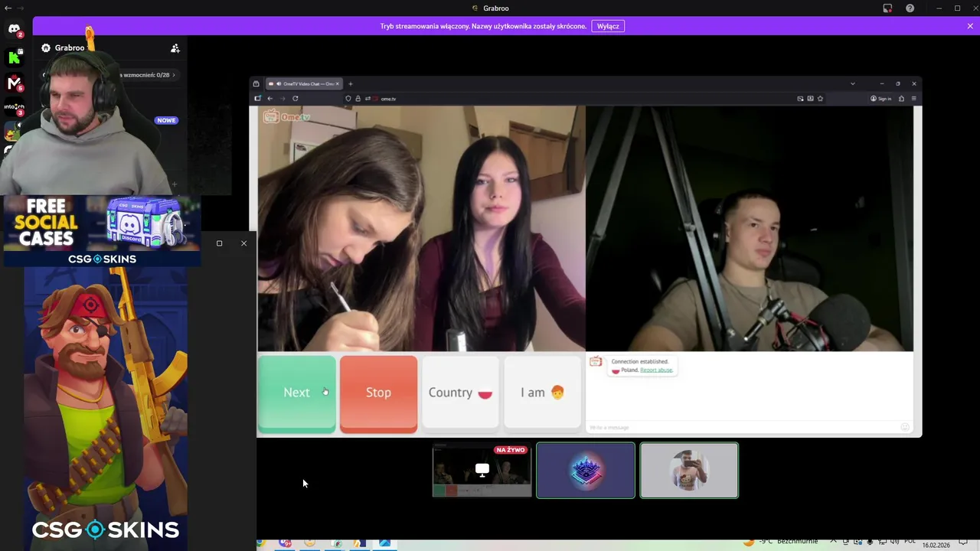Open the list all tabs chevron
This screenshot has width=980, height=551.
click(852, 83)
